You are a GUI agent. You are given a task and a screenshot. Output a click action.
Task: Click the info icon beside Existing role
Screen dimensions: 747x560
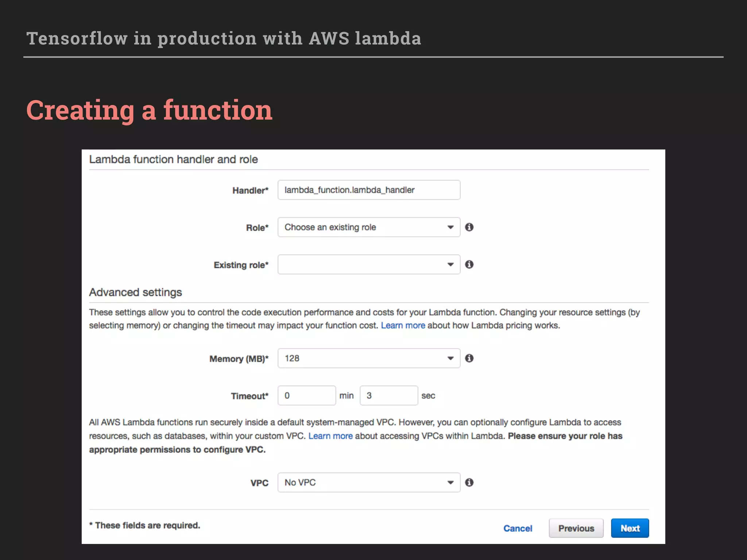[469, 264]
